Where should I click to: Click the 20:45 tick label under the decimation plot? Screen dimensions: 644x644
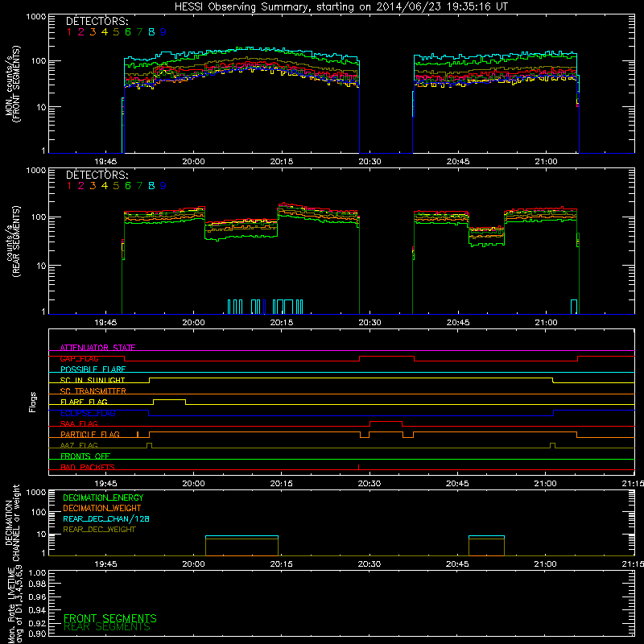pos(457,564)
